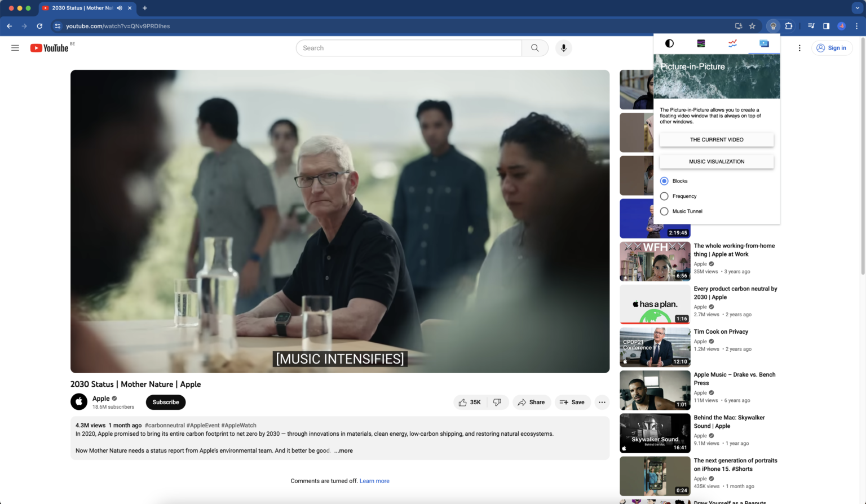Viewport: 866px width, 504px height.
Task: Enable the Music Tunnel visualization
Action: point(664,211)
